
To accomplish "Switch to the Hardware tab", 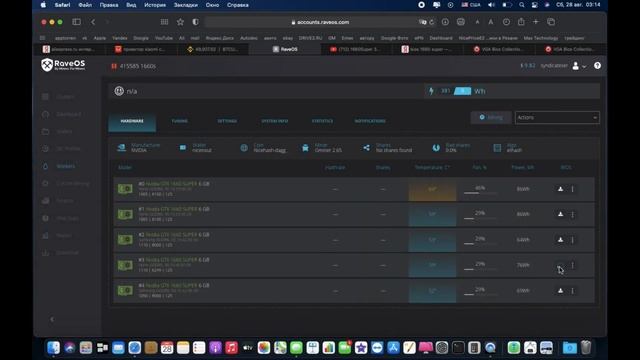I will point(132,121).
